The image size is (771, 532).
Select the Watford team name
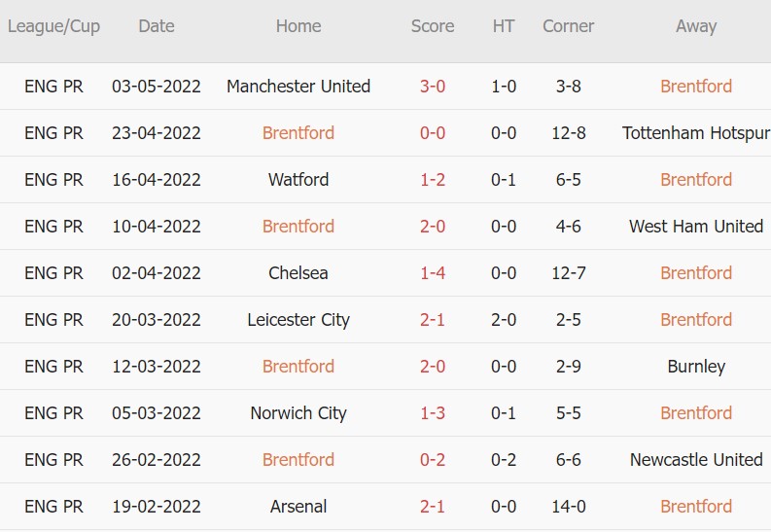pos(298,180)
